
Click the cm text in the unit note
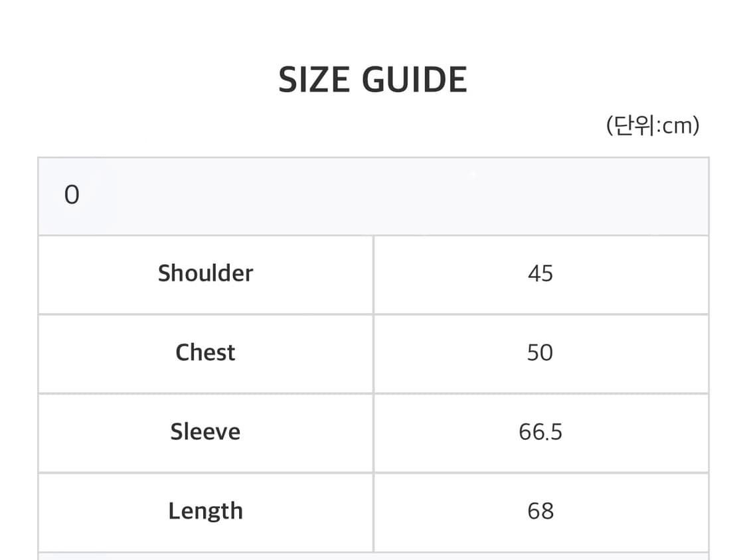click(676, 125)
